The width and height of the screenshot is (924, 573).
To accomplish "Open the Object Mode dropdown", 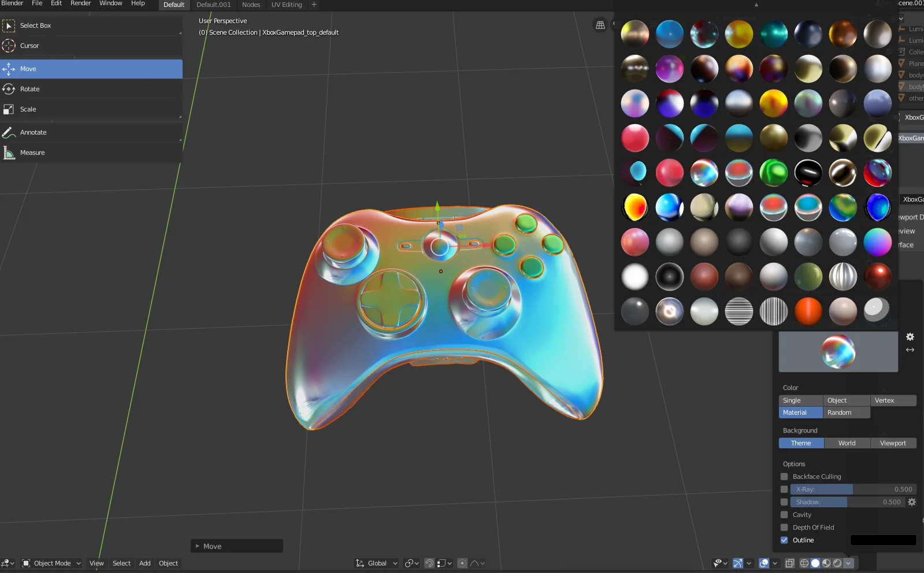I will (x=52, y=563).
